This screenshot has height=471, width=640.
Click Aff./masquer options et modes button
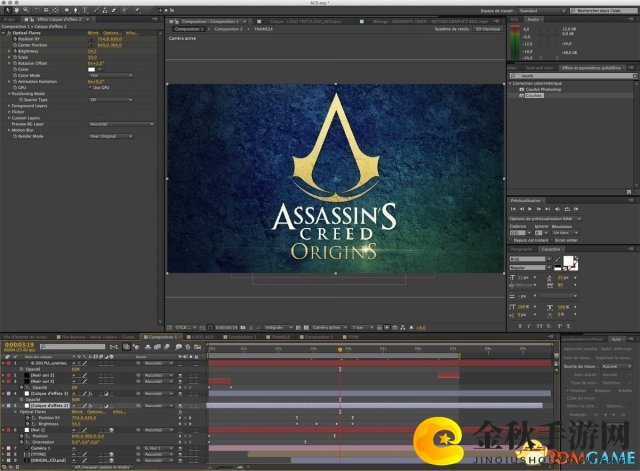pyautogui.click(x=102, y=467)
